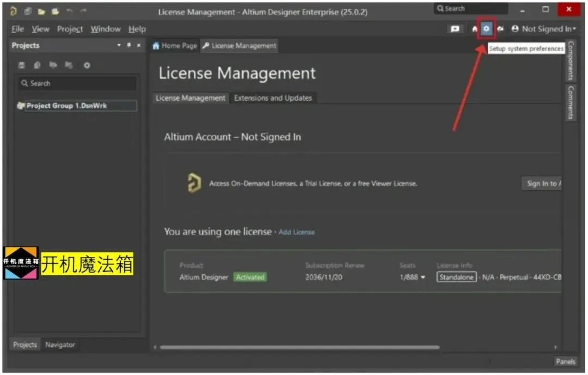
Task: Expand the Not Signed In account dropdown
Action: point(574,29)
